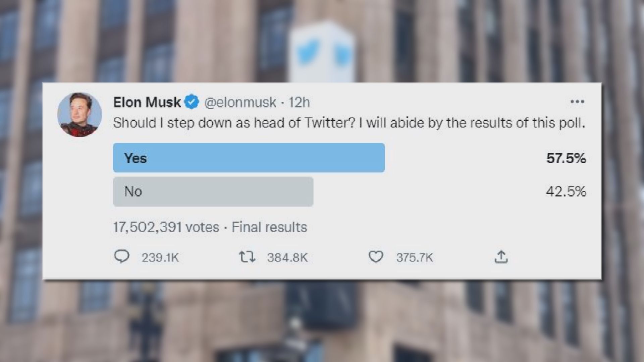This screenshot has width=644, height=362.
Task: Click the 375.7K likes count
Action: pyautogui.click(x=415, y=257)
